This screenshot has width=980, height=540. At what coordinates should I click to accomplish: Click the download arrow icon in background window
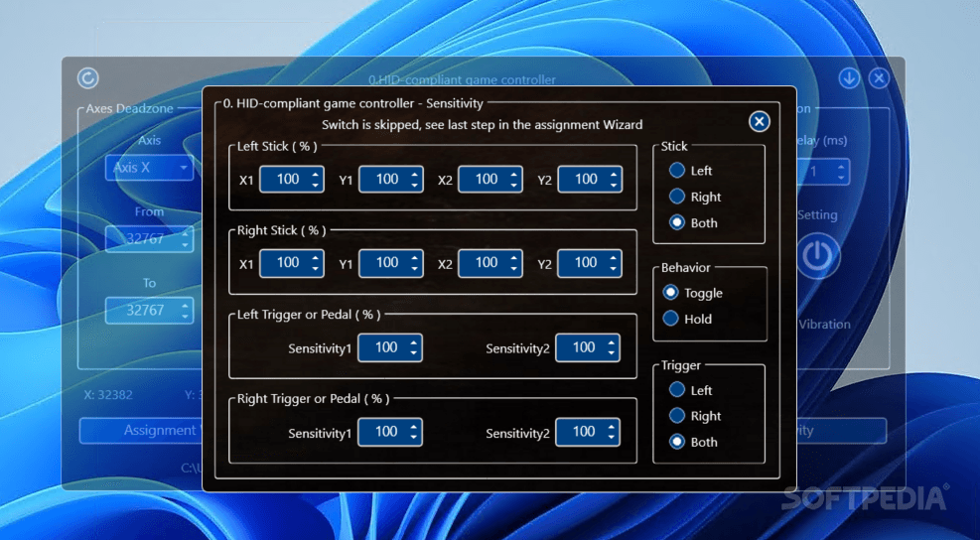[x=849, y=78]
